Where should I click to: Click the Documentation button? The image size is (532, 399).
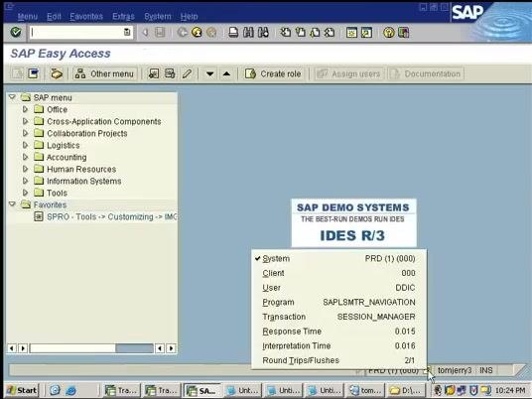[426, 73]
